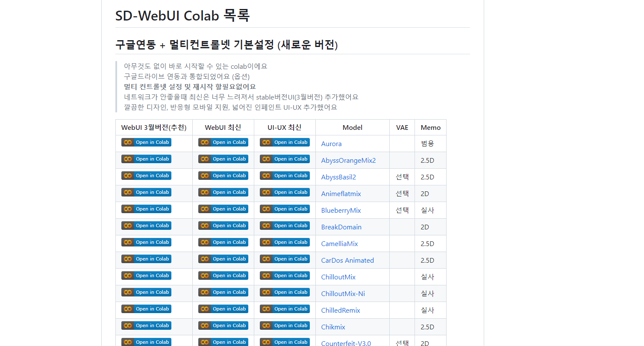Open Animeflatmix UI-UX 최신 Colab badge

[285, 192]
